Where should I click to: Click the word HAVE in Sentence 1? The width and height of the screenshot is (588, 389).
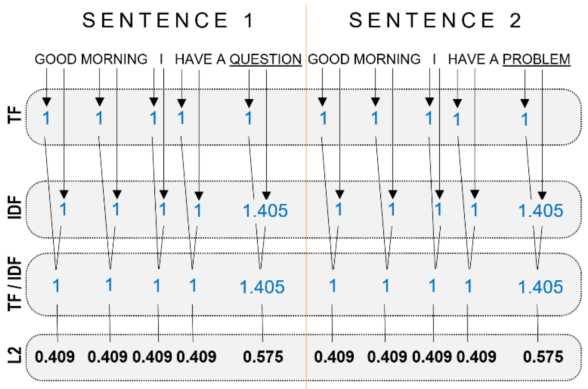click(x=193, y=59)
